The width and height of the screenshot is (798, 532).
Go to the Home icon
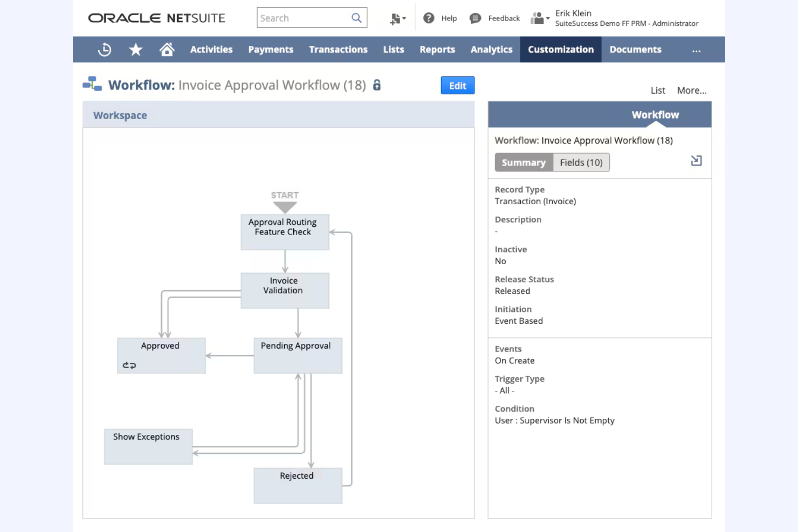point(167,50)
